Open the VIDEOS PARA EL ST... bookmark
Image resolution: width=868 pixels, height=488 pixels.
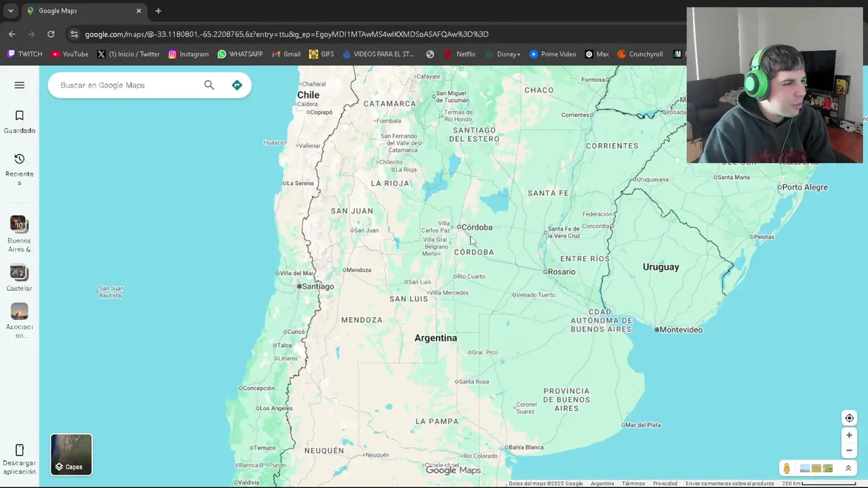[378, 54]
